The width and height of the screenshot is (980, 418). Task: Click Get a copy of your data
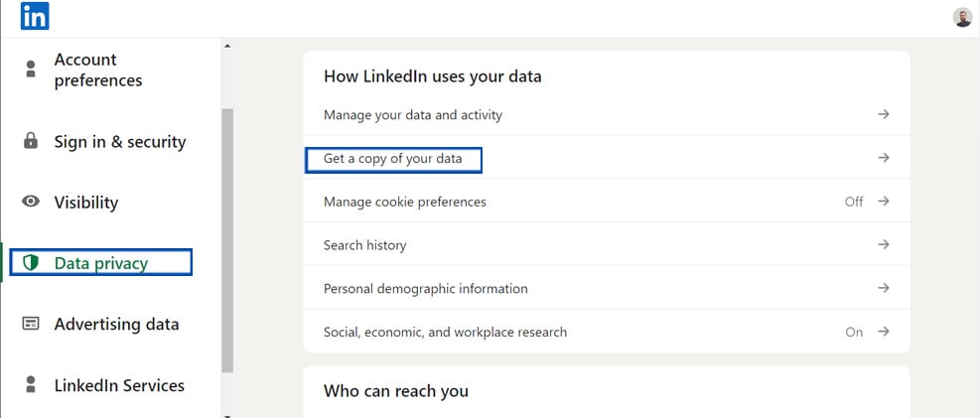(393, 159)
